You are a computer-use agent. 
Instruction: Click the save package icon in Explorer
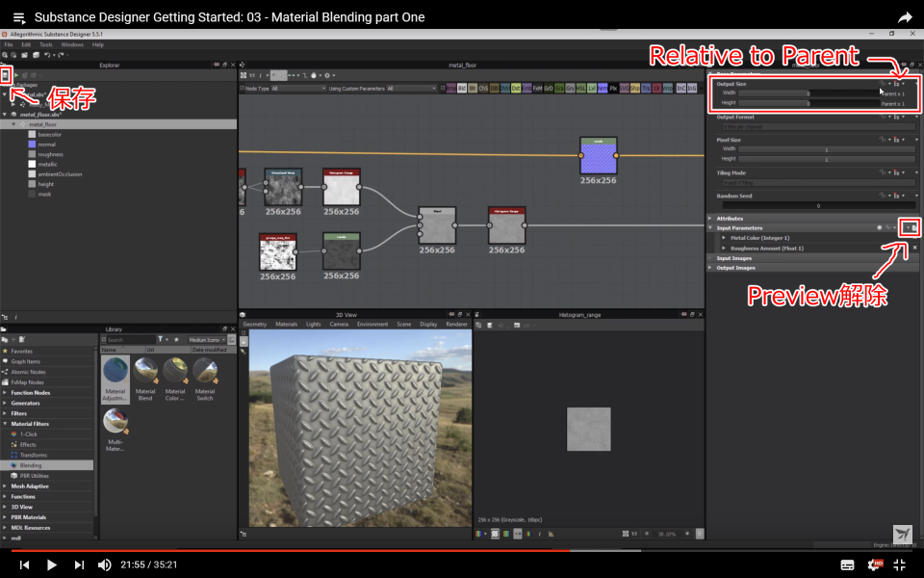6,75
